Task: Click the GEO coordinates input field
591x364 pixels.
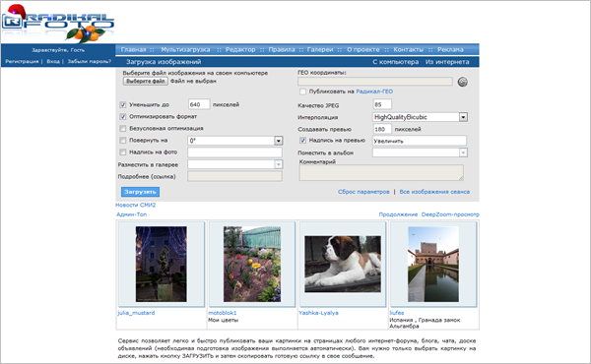Action: click(x=375, y=82)
